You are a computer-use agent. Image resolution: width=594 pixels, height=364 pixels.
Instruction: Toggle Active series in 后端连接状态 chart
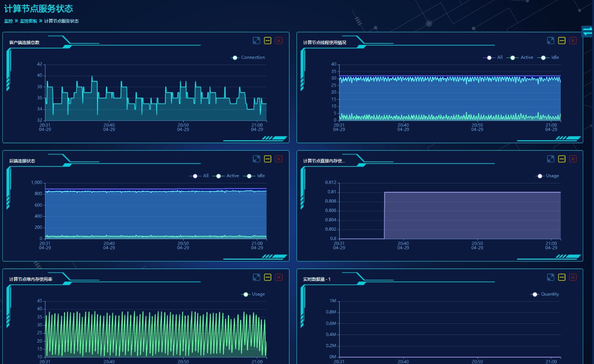226,176
